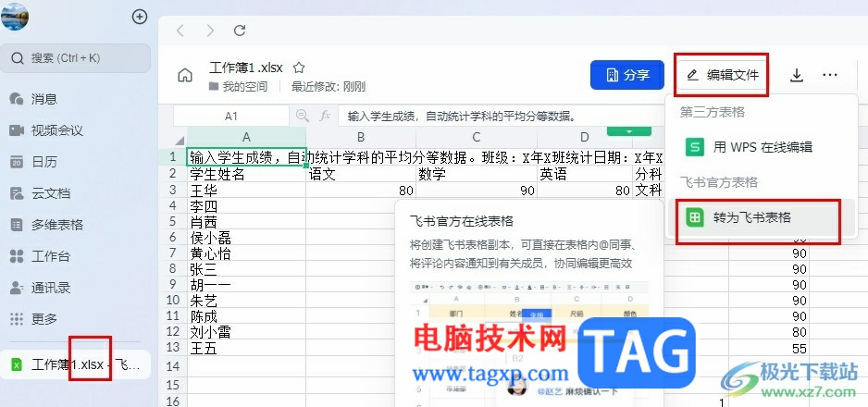Click cell 黄心怡
Image resolution: width=868 pixels, height=407 pixels.
[x=246, y=253]
